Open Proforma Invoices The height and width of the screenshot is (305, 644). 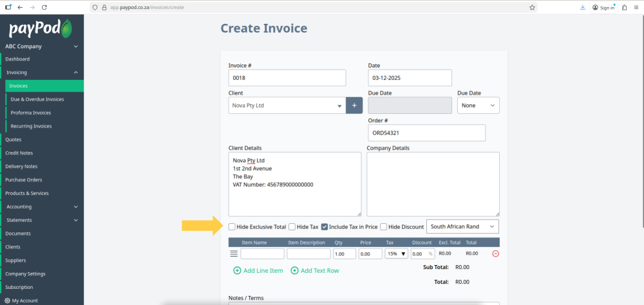[44, 113]
